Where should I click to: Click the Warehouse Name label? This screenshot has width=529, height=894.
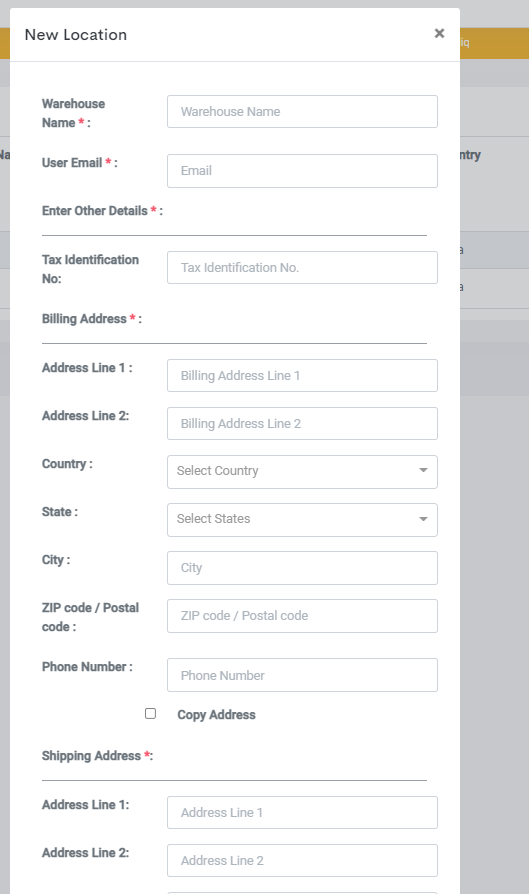(x=74, y=113)
